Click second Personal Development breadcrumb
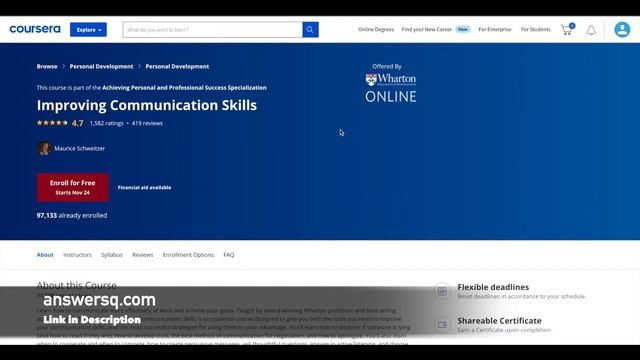This screenshot has height=360, width=640. (x=177, y=66)
